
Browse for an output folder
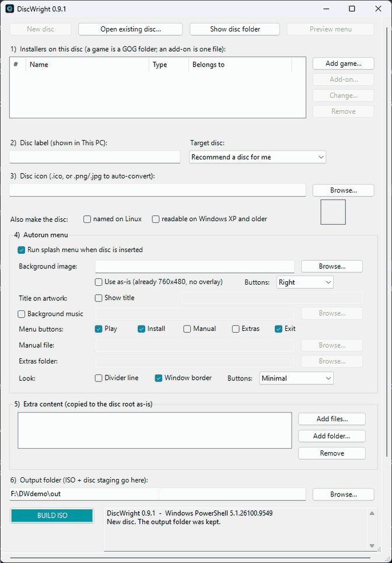pyautogui.click(x=344, y=494)
